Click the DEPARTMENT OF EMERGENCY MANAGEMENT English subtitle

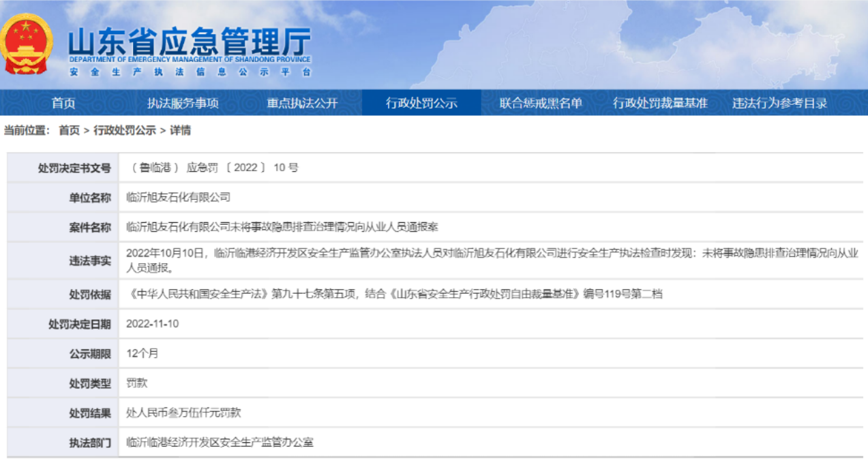(190, 60)
